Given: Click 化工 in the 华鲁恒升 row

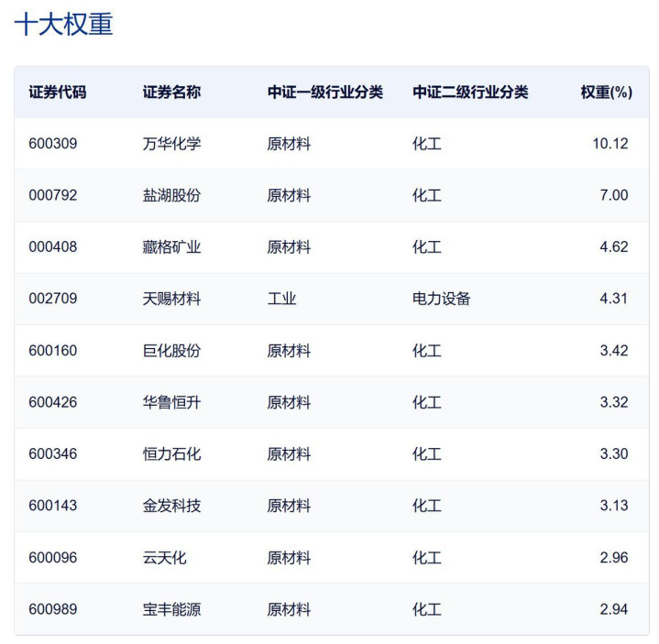Looking at the screenshot, I should [426, 402].
